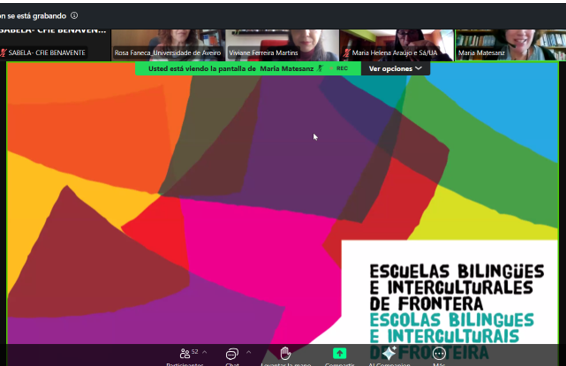Click the muted microphone icon next to SABELA
This screenshot has width=566, height=366.
click(x=4, y=53)
